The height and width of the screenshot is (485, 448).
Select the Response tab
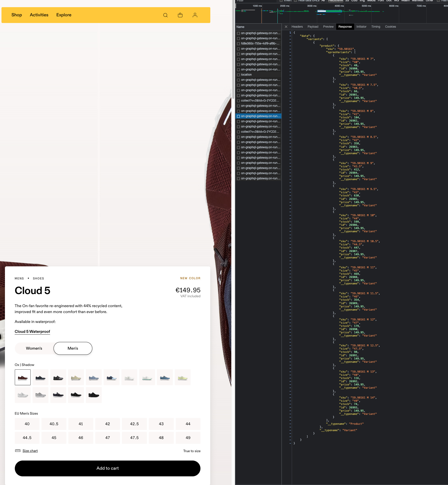[345, 27]
